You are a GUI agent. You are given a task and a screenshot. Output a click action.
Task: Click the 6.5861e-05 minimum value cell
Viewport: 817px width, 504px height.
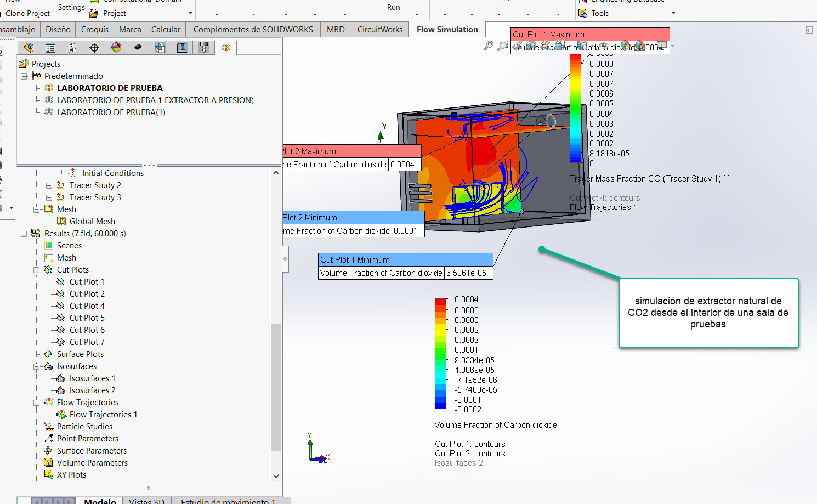[469, 273]
